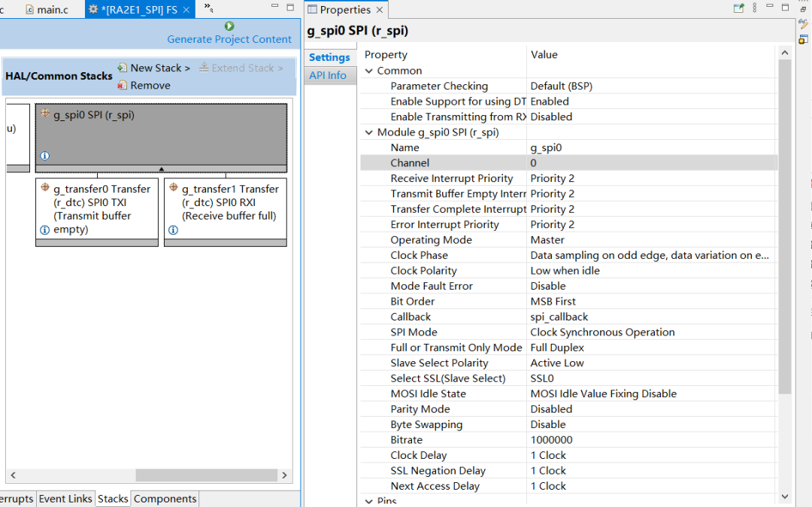Viewport: 812px width, 507px height.
Task: Click the Bitrate value field 1000000
Action: [x=551, y=440]
